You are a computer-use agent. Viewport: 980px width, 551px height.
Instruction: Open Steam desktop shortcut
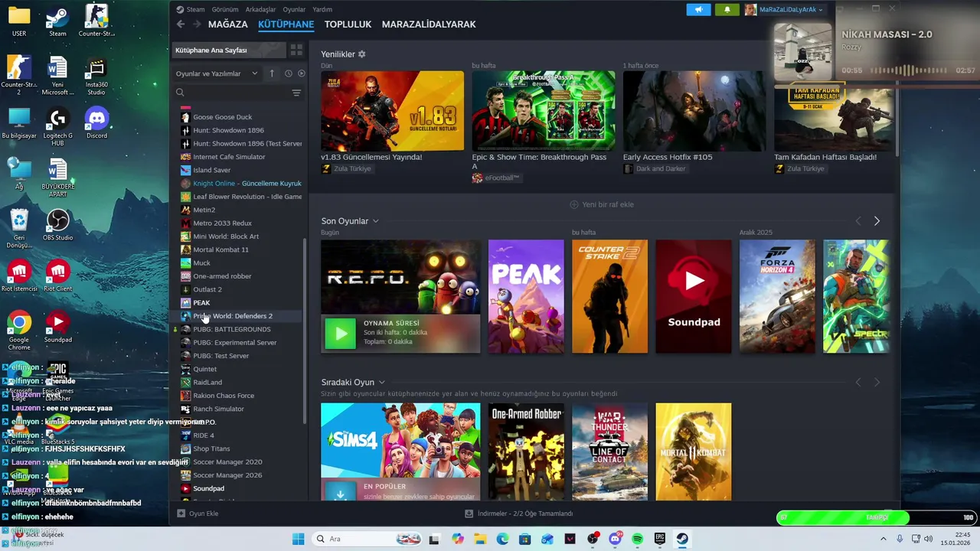pos(57,21)
